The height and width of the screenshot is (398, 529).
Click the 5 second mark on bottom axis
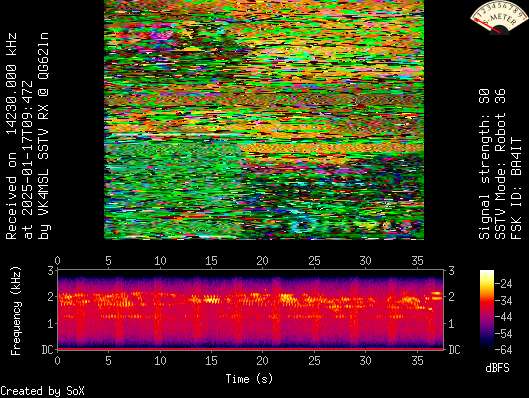point(108,361)
